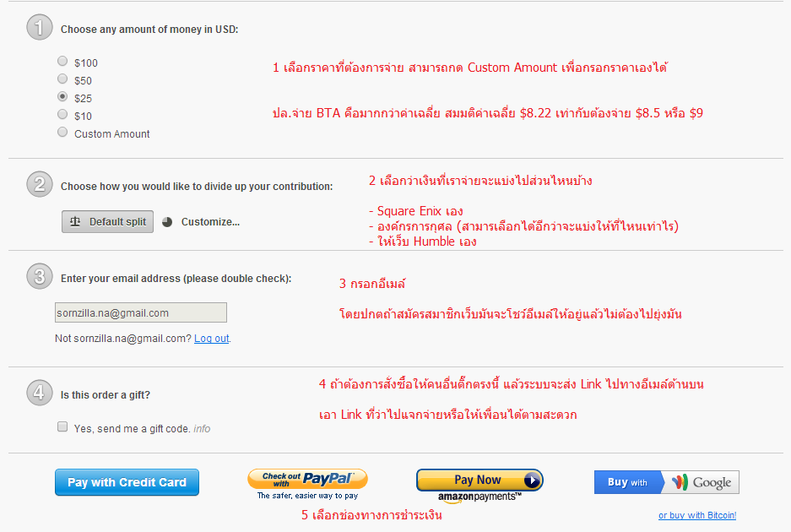Image resolution: width=791 pixels, height=532 pixels.
Task: Click the Default split button
Action: [x=107, y=221]
